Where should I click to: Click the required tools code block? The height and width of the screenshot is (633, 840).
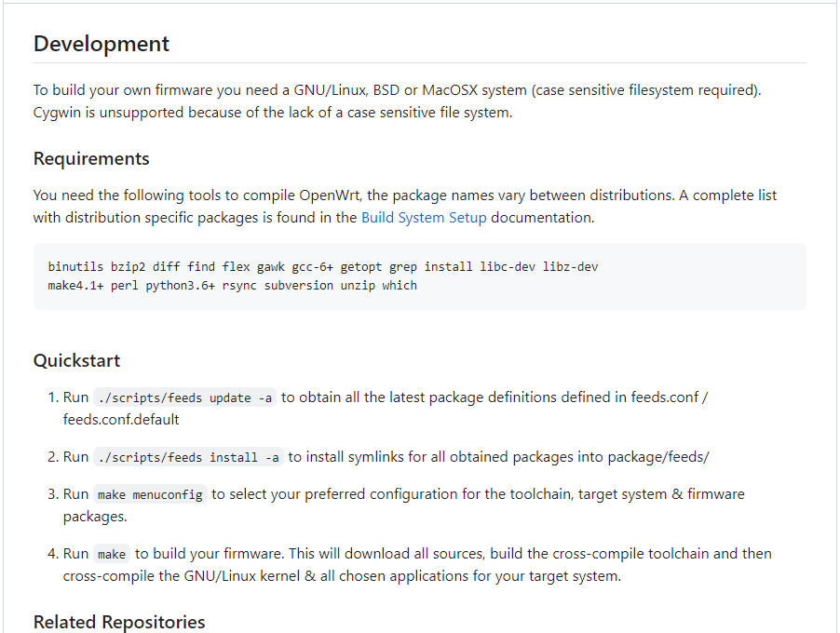tap(419, 276)
